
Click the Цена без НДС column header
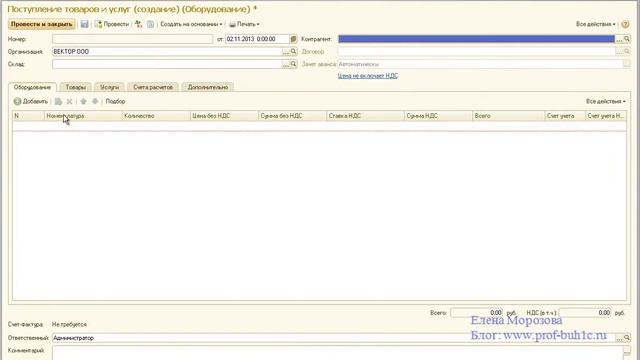tap(224, 116)
